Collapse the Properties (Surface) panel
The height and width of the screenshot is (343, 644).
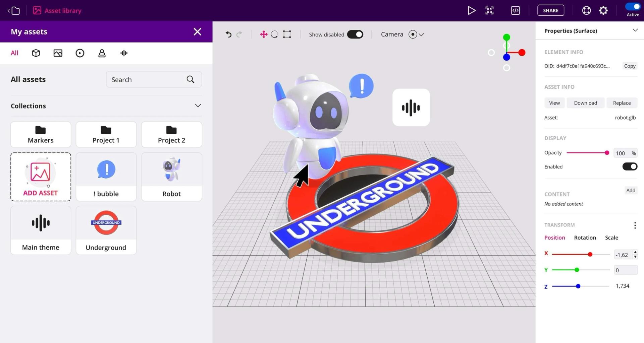point(635,30)
